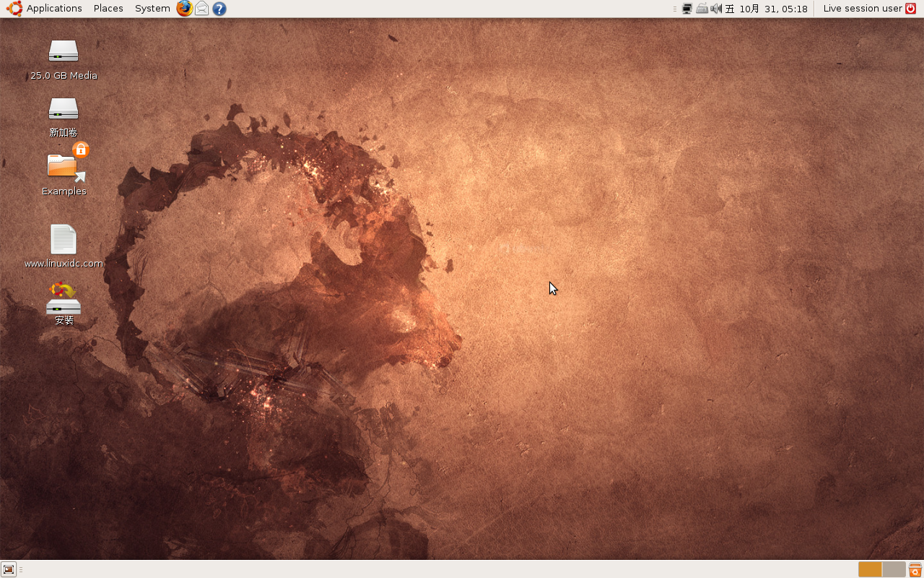
Task: Expand the Live session user menu
Action: (863, 9)
